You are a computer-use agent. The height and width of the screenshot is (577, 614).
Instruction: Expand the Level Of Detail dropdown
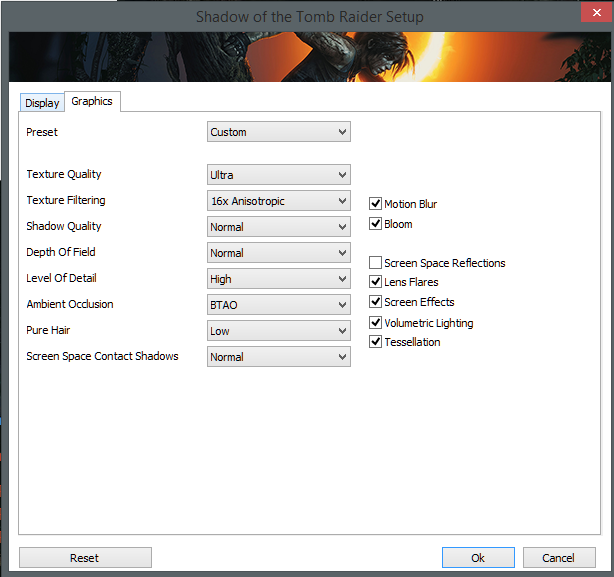click(279, 279)
